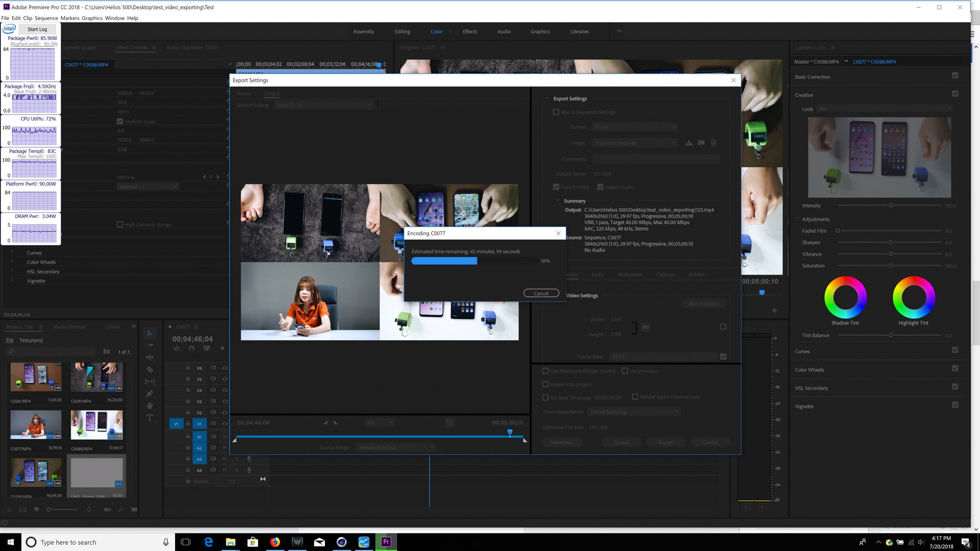Screen dimensions: 980x551
Task: Open Source Range Sequence In/Out dropdown
Action: [396, 447]
